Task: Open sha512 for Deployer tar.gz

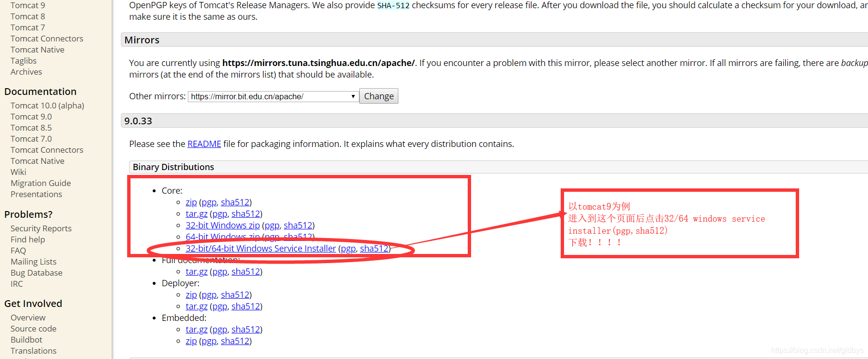Action: pyautogui.click(x=246, y=306)
